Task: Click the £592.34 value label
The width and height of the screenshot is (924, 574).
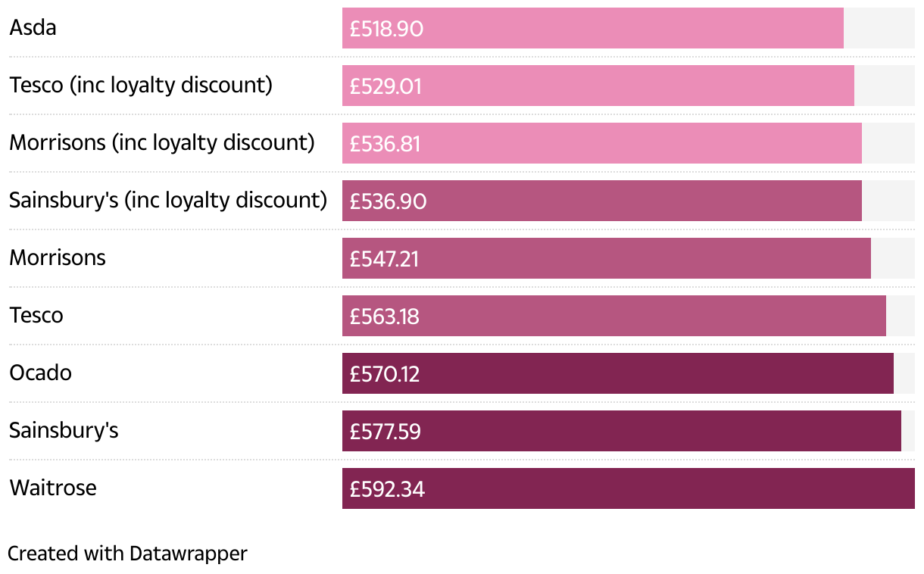Action: [387, 489]
